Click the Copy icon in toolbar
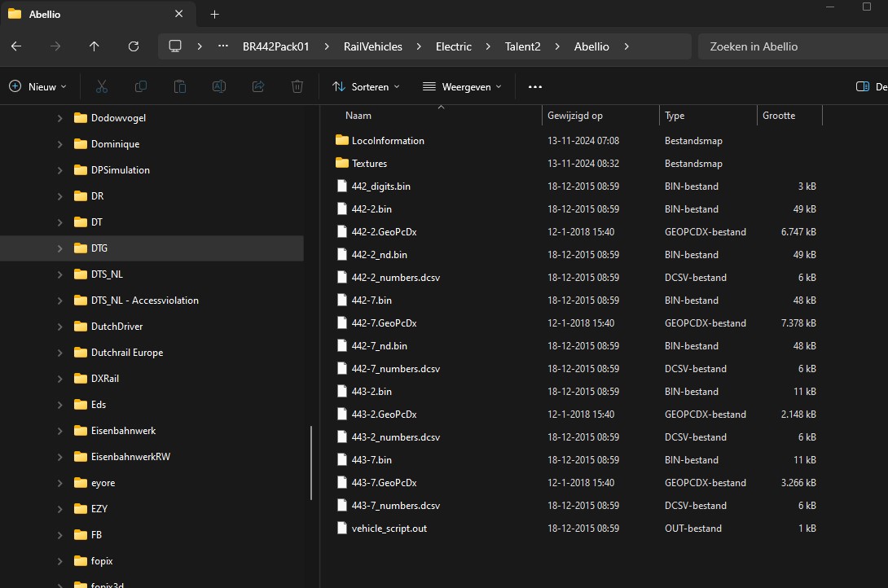The width and height of the screenshot is (888, 588). click(x=140, y=86)
